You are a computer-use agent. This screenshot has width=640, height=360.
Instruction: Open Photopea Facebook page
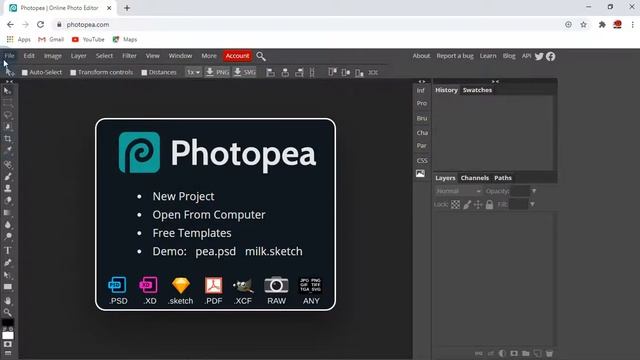click(x=551, y=56)
